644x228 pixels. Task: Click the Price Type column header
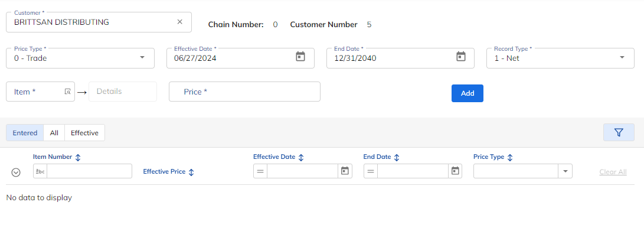tap(489, 157)
